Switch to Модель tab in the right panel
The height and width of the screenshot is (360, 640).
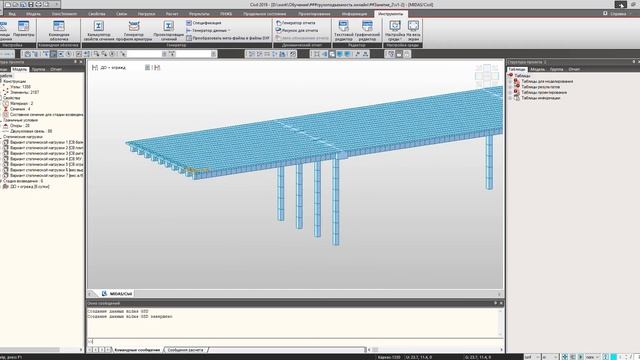pos(538,69)
